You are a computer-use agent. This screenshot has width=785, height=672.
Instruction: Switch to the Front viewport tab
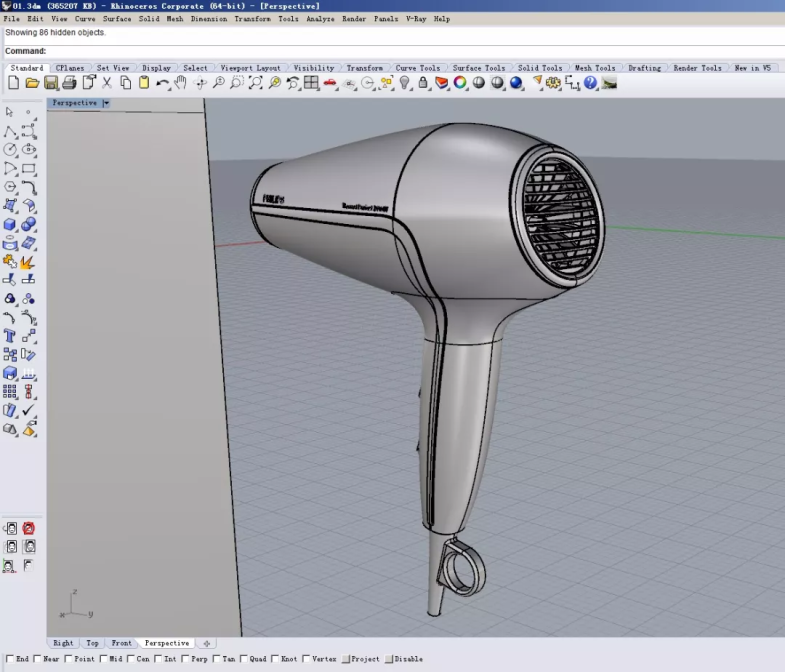[x=121, y=643]
